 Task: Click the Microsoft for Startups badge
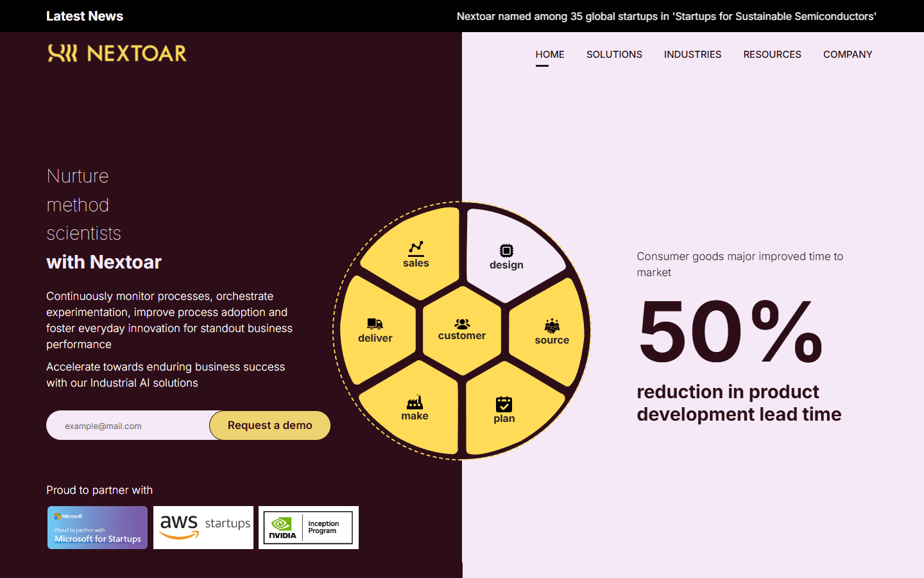point(98,527)
